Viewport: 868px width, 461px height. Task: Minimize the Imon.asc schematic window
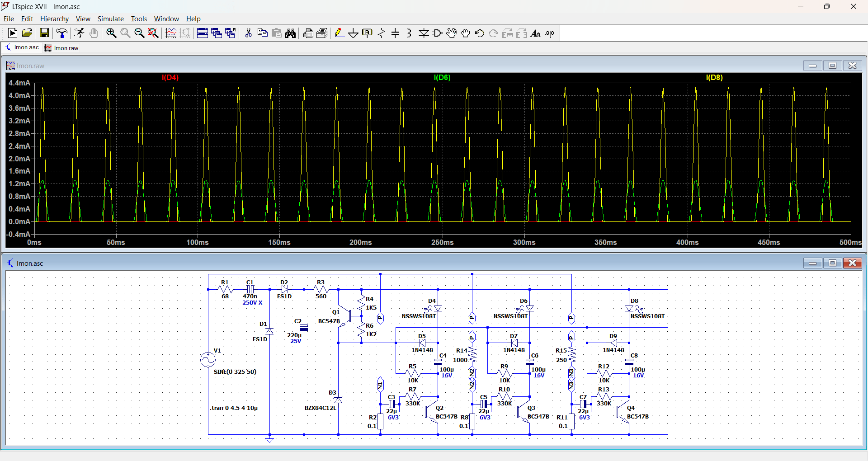(x=812, y=263)
